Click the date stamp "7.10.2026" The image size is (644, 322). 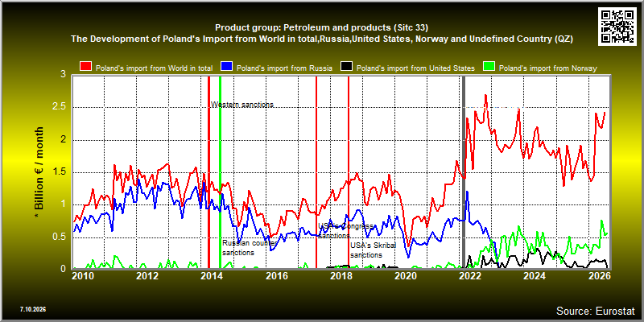pyautogui.click(x=33, y=309)
